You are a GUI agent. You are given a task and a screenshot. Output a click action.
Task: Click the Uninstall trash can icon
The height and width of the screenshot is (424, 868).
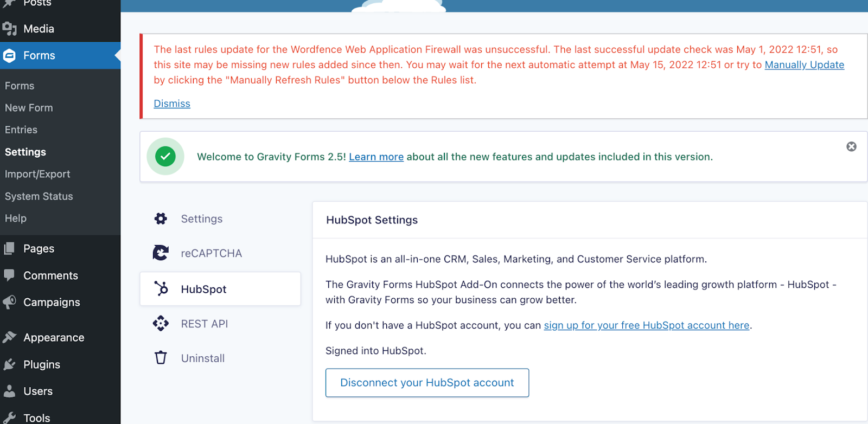click(x=161, y=358)
